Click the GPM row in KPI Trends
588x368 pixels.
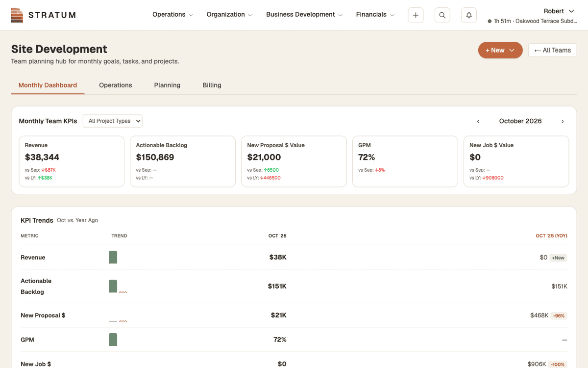tap(294, 340)
